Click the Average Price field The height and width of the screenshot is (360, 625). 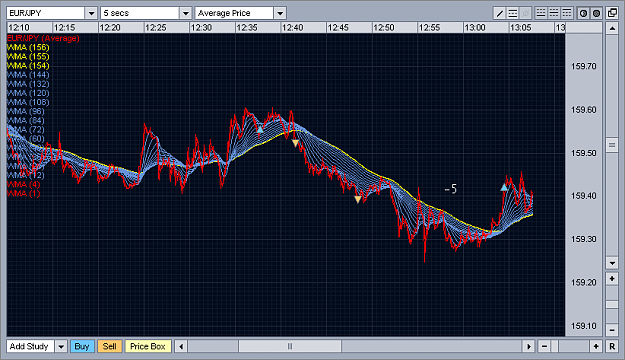pyautogui.click(x=234, y=13)
